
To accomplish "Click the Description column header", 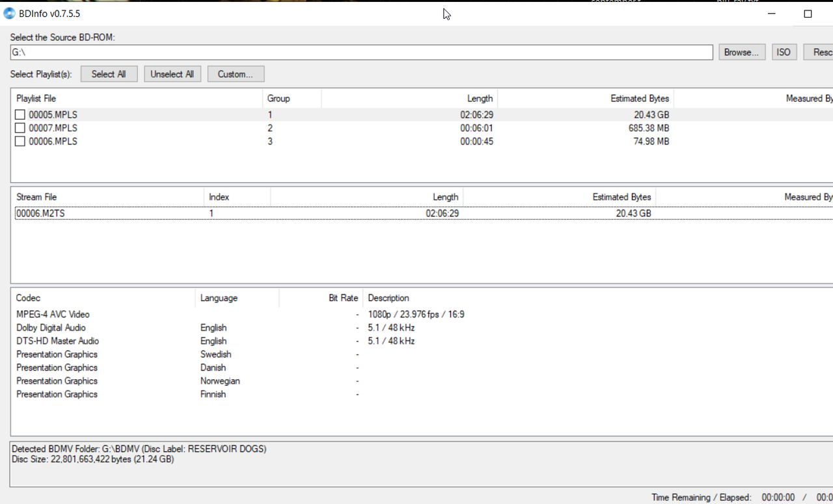I will point(597,298).
